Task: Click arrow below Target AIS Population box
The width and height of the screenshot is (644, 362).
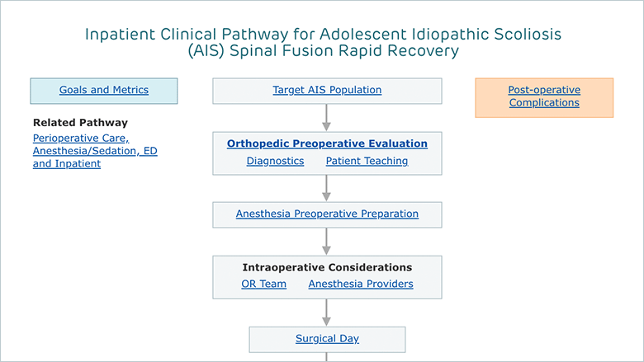Action: click(x=326, y=118)
